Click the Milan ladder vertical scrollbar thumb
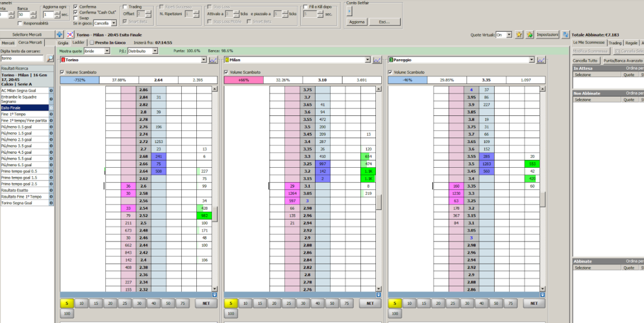Image resolution: width=644 pixels, height=323 pixels. (x=379, y=202)
